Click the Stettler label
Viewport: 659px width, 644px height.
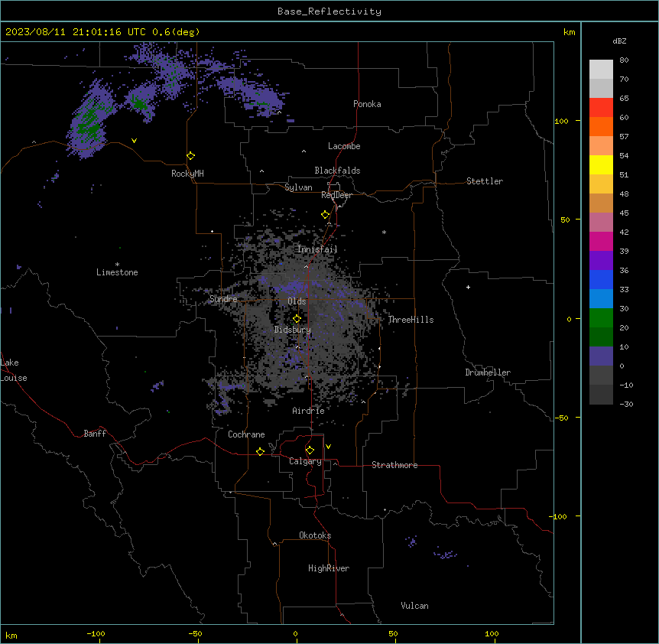485,181
